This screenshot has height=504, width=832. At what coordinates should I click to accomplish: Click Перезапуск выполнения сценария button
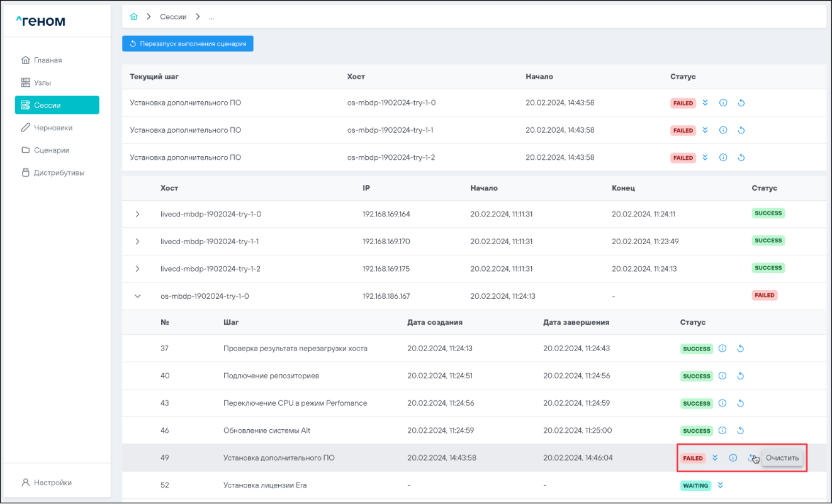coord(188,44)
